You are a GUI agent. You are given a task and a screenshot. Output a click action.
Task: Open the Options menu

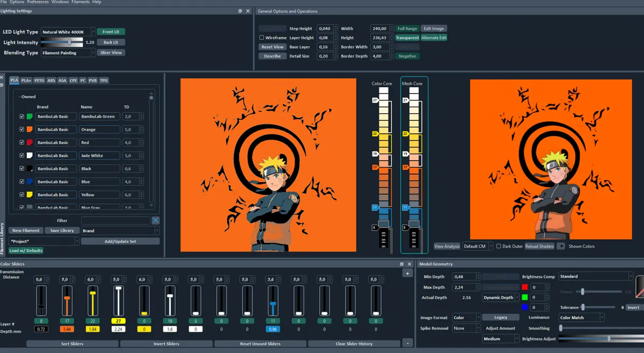click(17, 2)
